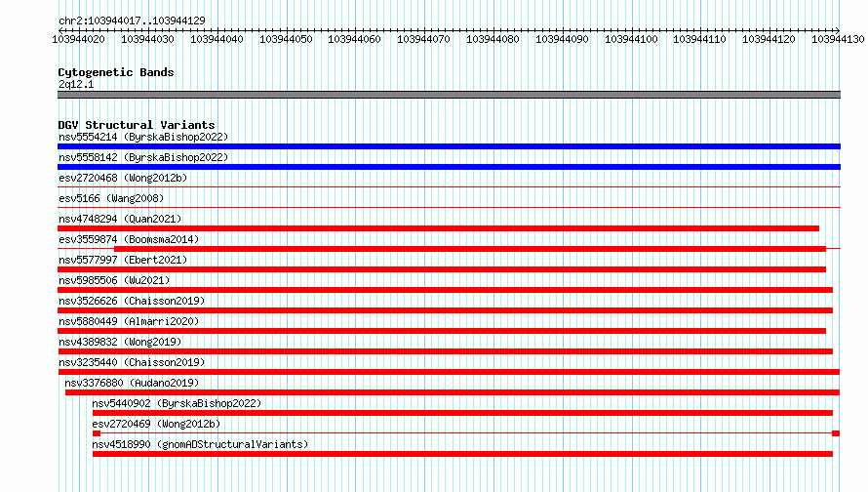Click the nsv3526626 (Chaisson2019) label
868x492 pixels.
coord(132,301)
